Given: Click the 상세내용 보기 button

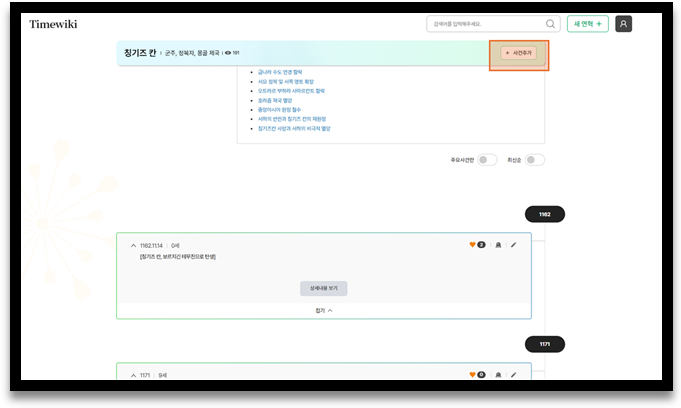Looking at the screenshot, I should pos(323,288).
